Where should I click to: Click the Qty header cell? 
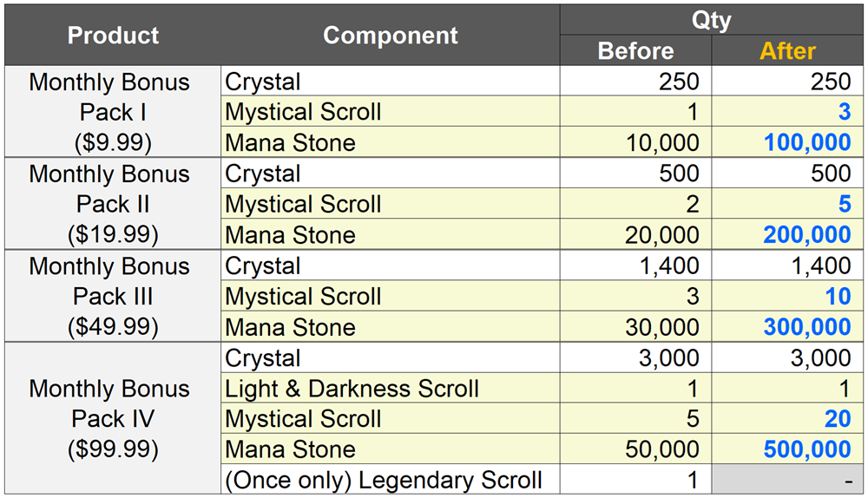pos(712,20)
